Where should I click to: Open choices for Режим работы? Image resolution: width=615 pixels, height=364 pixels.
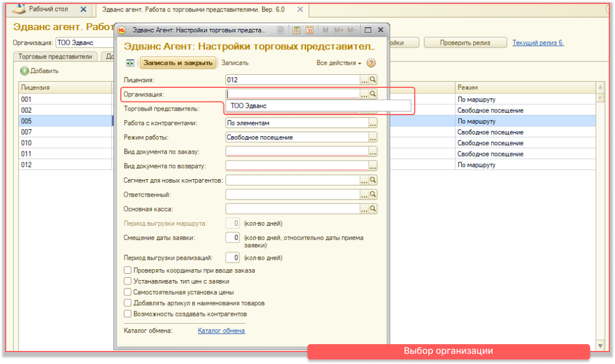(373, 138)
